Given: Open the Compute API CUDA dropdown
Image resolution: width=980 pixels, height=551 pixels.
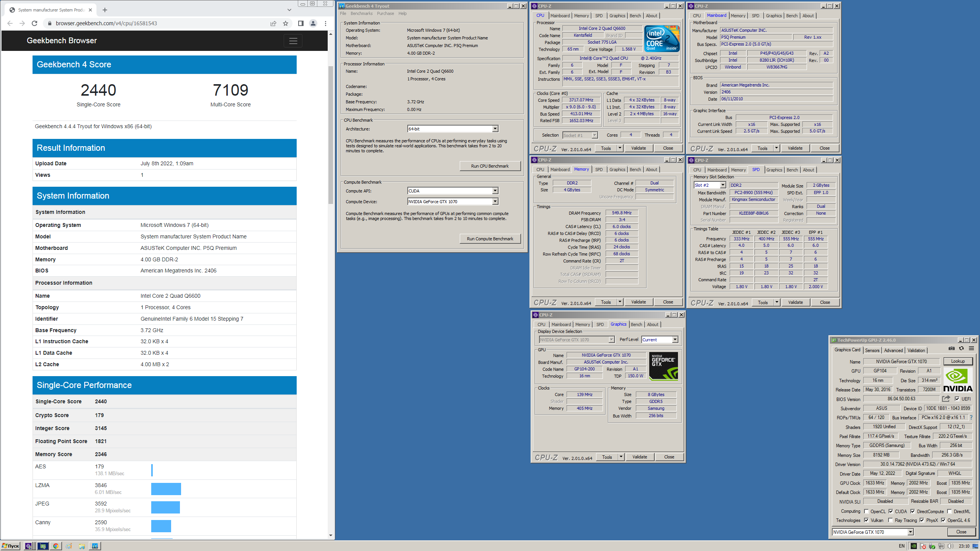Looking at the screenshot, I should [x=452, y=191].
